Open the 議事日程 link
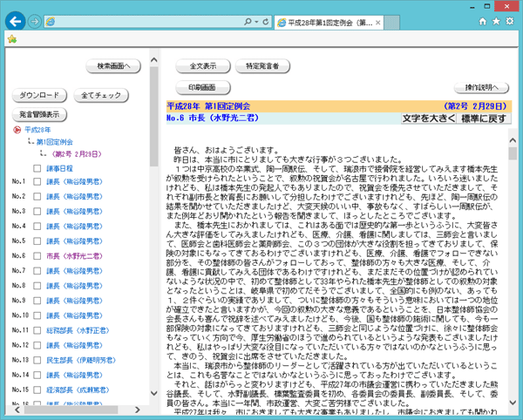Screen dimensions: 523x420 click(59, 168)
